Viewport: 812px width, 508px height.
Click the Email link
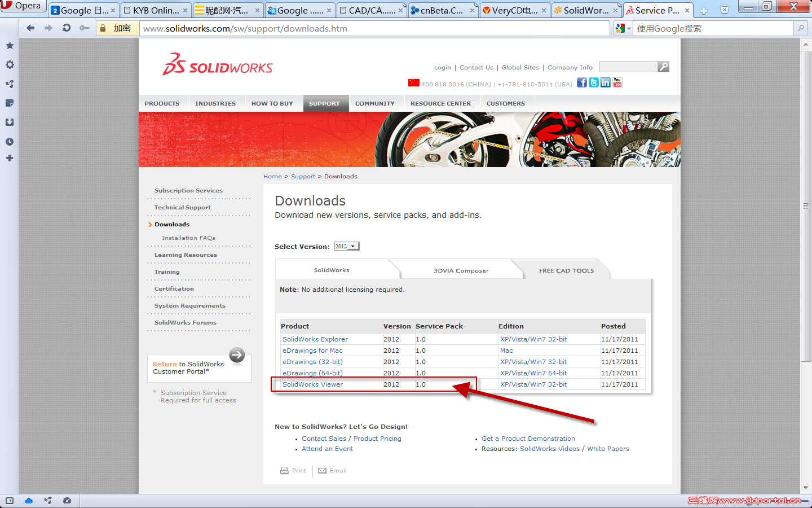(333, 470)
